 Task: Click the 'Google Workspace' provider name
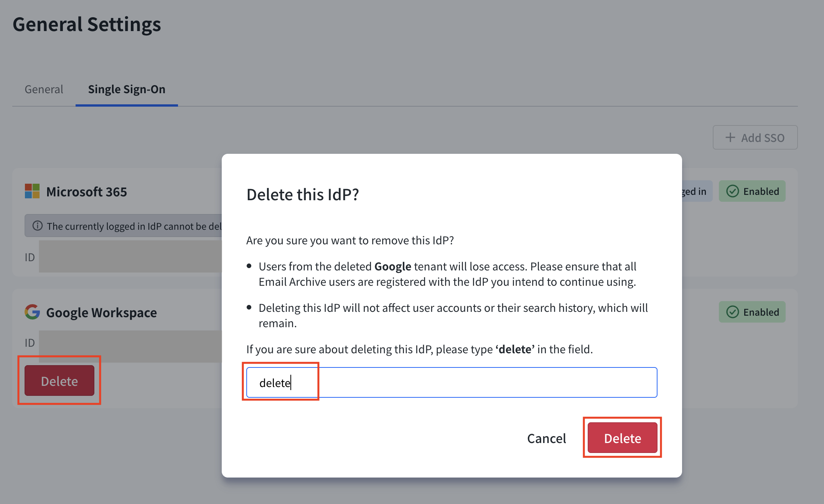[101, 312]
